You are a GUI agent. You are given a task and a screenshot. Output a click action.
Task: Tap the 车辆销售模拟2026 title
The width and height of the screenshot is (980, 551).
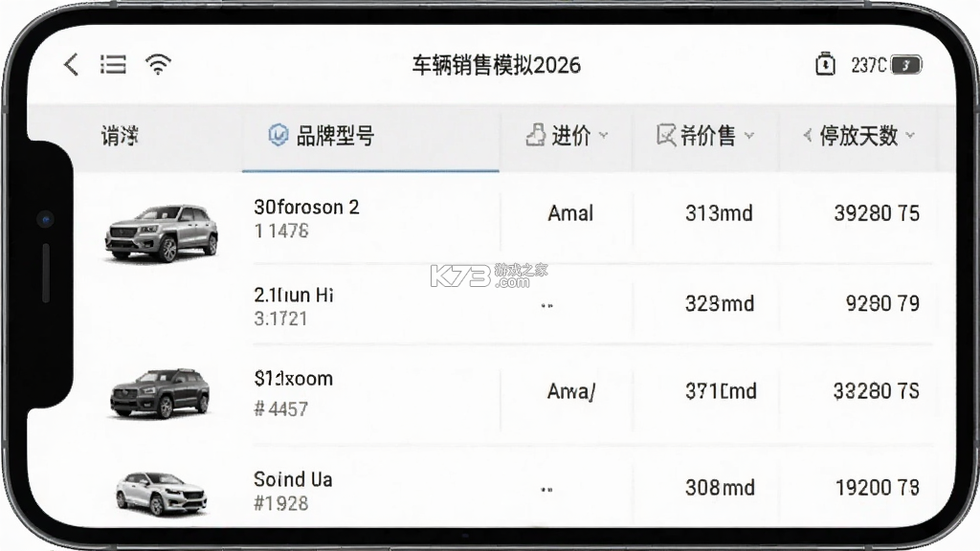[497, 65]
